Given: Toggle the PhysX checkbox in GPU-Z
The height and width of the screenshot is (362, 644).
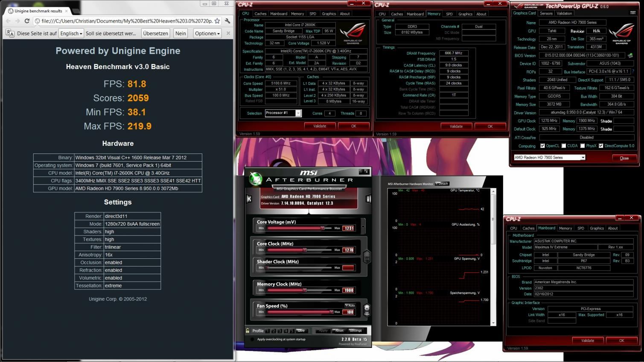Looking at the screenshot, I should coord(583,146).
